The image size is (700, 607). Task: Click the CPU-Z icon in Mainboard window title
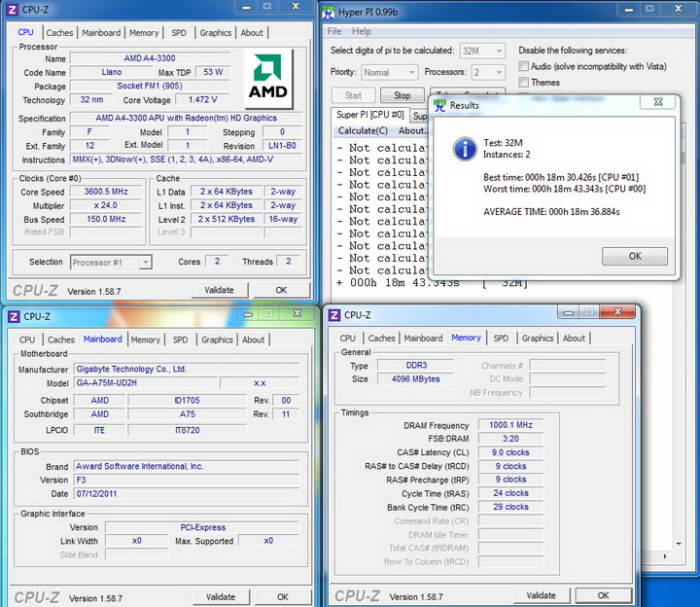[13, 316]
